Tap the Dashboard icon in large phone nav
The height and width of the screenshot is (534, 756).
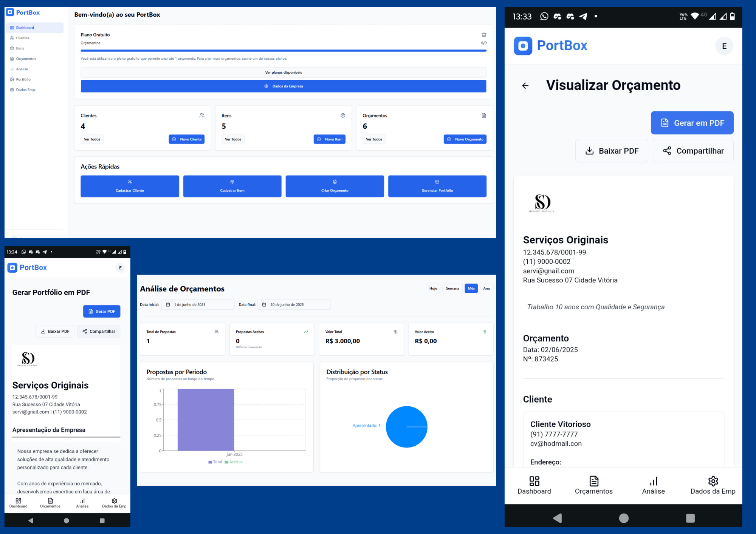click(534, 481)
